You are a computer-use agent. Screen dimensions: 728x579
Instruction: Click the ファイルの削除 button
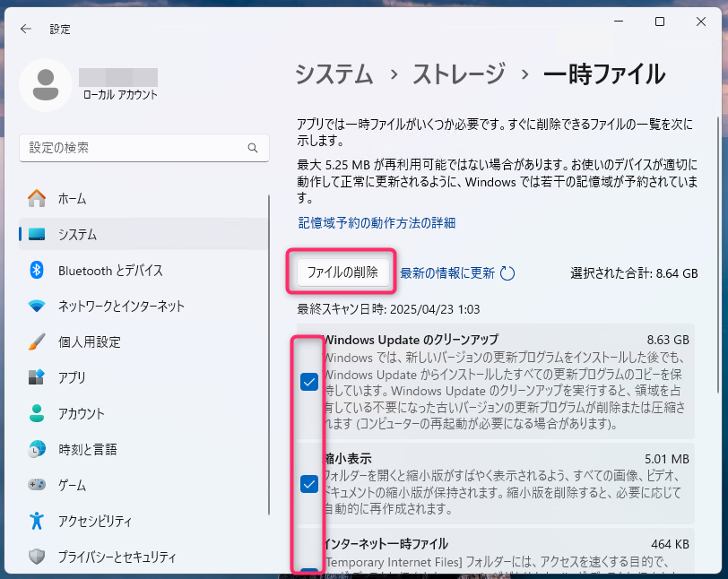(342, 272)
